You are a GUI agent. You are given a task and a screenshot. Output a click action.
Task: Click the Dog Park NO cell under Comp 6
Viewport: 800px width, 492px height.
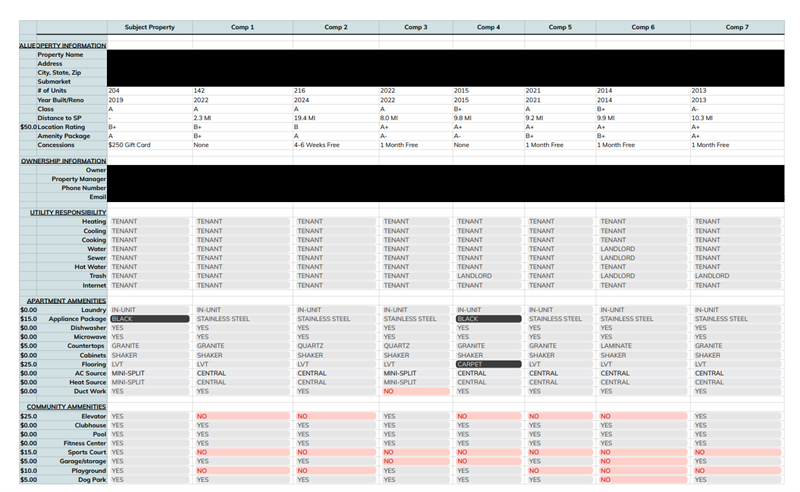(643, 480)
